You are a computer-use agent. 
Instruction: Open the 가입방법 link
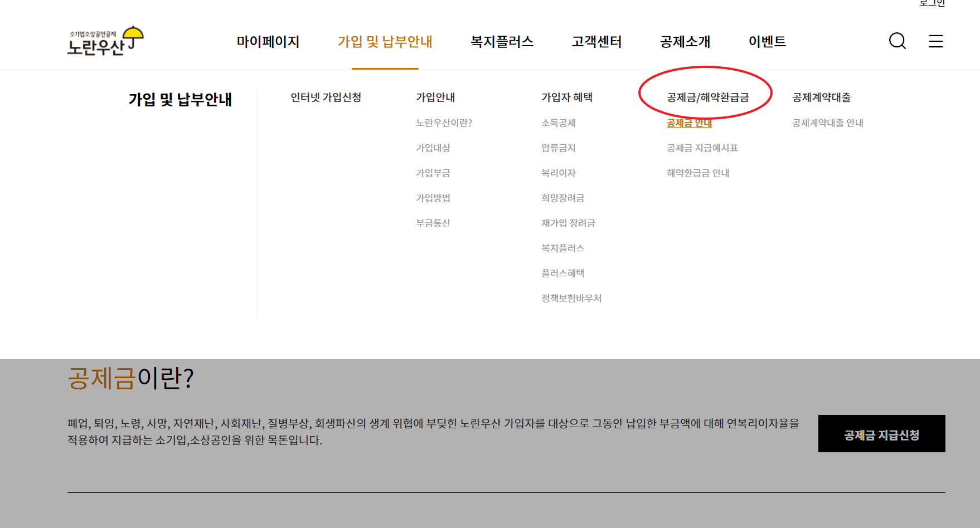click(433, 198)
